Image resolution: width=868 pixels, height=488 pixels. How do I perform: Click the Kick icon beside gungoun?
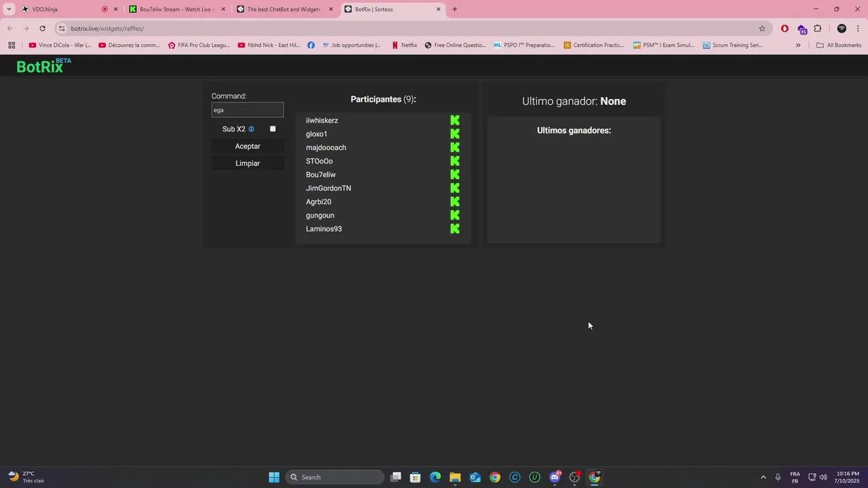tap(455, 215)
